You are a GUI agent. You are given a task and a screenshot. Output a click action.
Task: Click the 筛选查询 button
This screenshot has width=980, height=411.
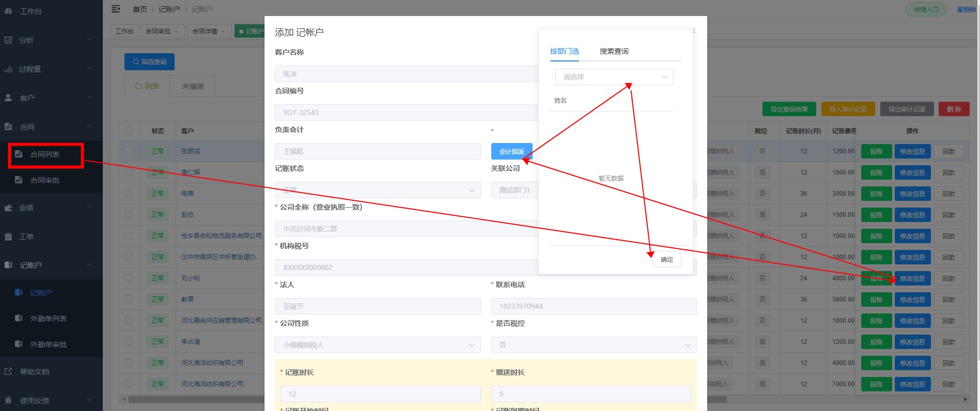tap(149, 61)
